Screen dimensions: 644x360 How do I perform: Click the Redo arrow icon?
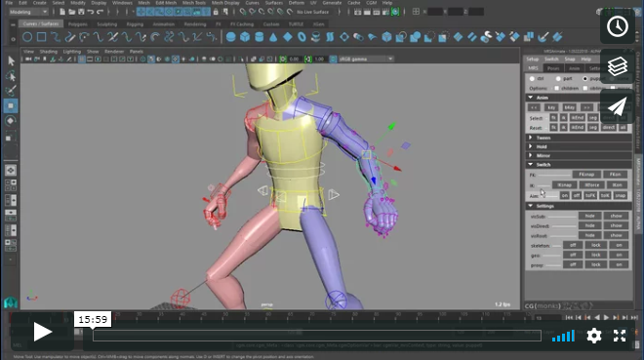[100, 12]
